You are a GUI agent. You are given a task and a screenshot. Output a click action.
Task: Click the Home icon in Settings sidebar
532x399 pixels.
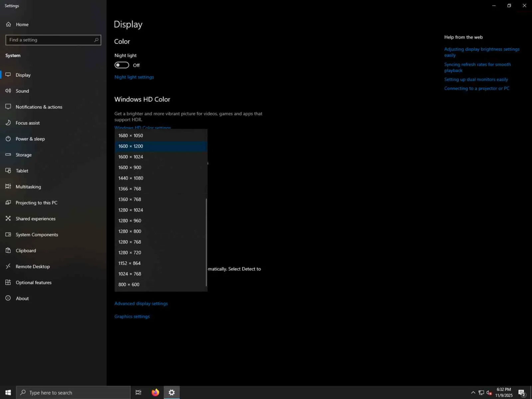[x=8, y=24]
